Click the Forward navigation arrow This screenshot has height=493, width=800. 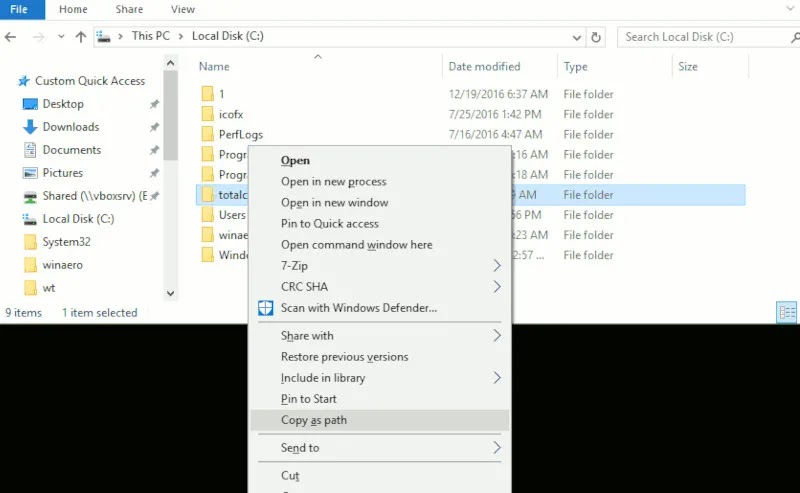tap(38, 37)
